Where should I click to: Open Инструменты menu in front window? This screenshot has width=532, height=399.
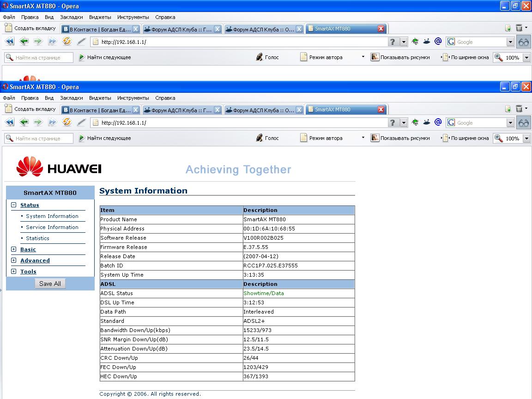pos(133,98)
